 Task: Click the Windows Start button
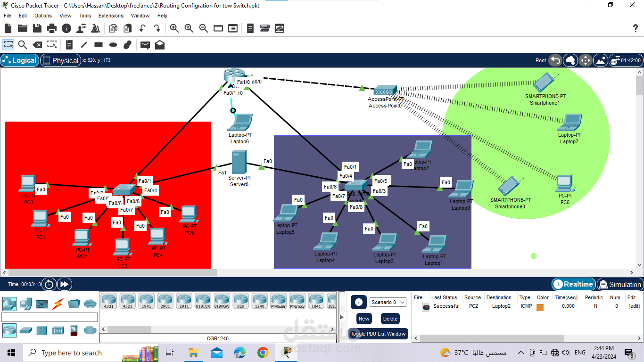click(11, 353)
